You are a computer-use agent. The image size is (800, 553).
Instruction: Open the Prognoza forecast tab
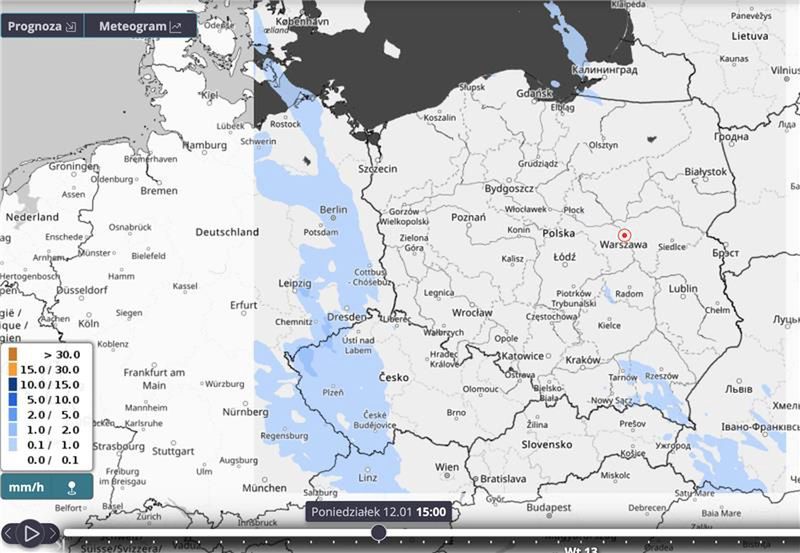click(x=42, y=26)
